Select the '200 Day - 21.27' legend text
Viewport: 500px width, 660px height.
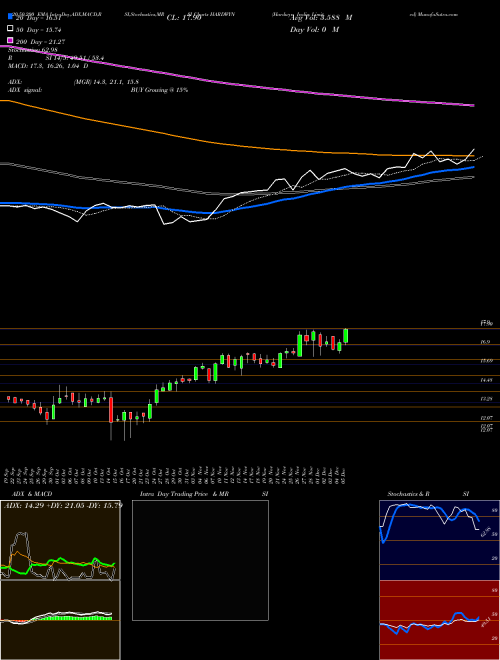pyautogui.click(x=40, y=42)
